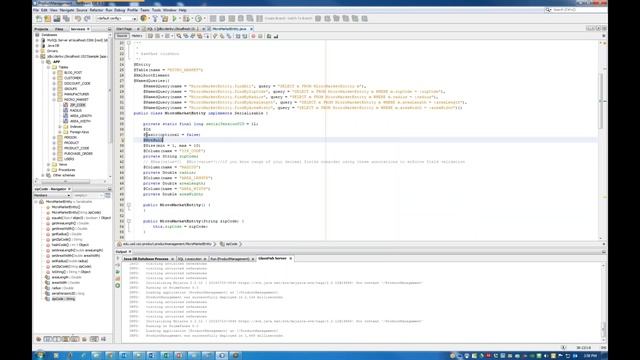Switch to Java DB Database Process output tab
This screenshot has height=360, width=640.
(149, 259)
